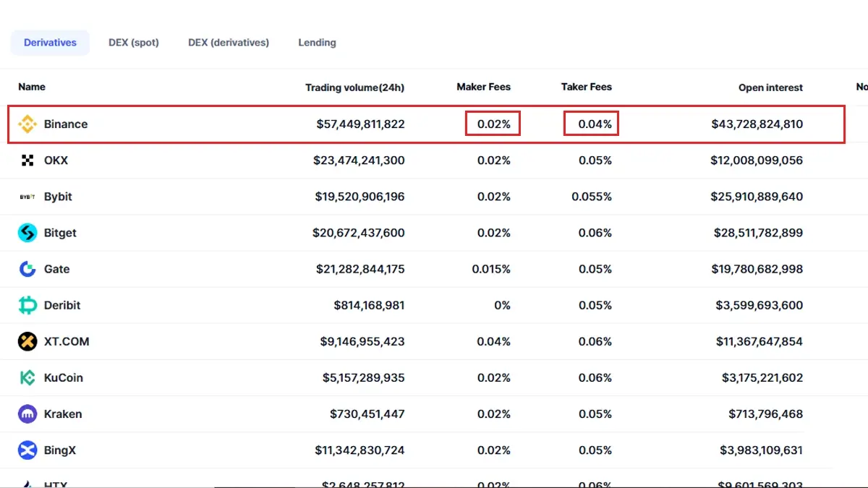The width and height of the screenshot is (868, 488).
Task: Select Kraken trading volume $730,451,447
Action: pyautogui.click(x=367, y=414)
